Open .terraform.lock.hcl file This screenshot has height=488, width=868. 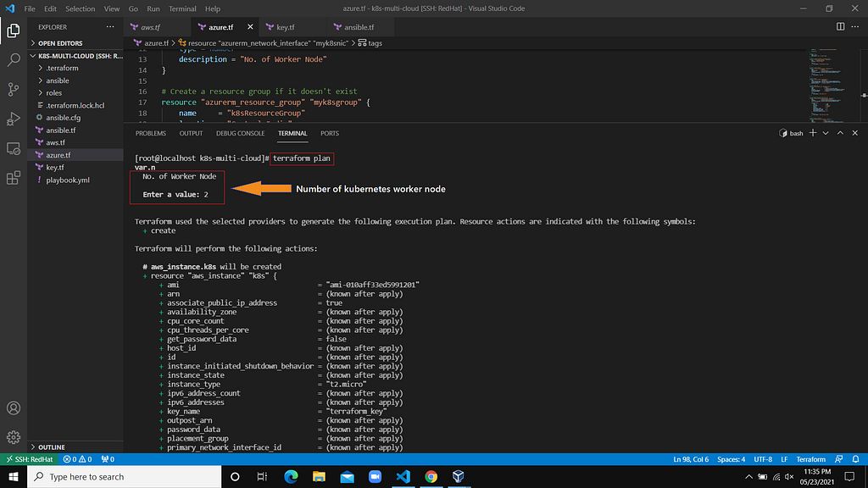(75, 105)
